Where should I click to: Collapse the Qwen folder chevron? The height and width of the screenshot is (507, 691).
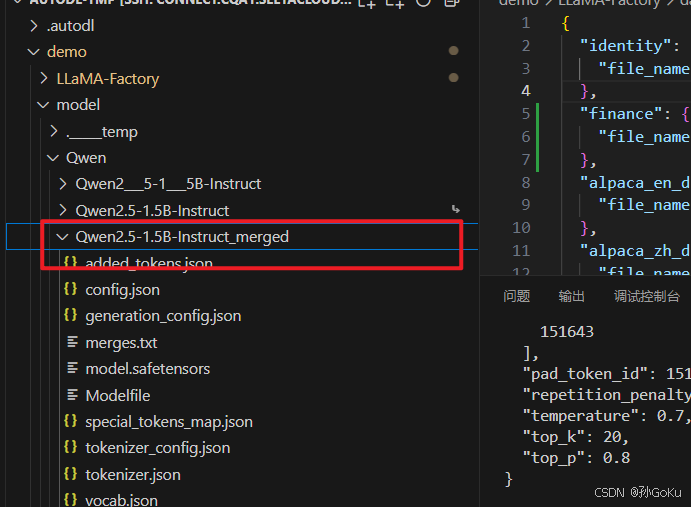[53, 158]
